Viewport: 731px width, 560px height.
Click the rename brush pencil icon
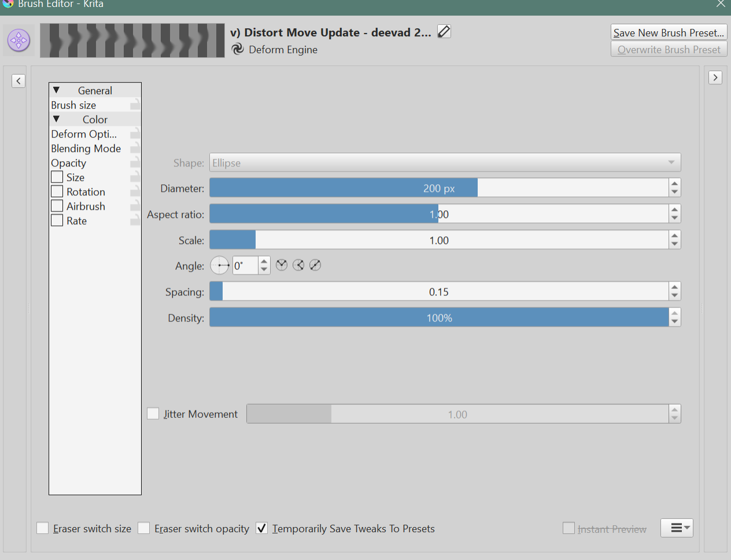tap(444, 32)
